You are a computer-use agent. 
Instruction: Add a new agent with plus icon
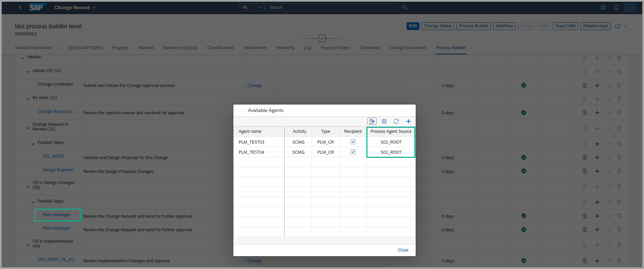point(408,121)
